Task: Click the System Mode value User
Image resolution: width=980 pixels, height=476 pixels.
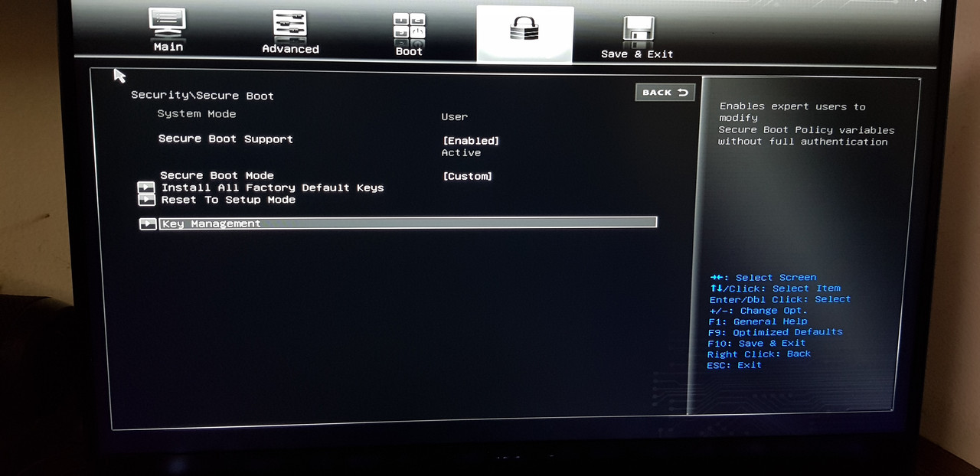Action: (455, 117)
